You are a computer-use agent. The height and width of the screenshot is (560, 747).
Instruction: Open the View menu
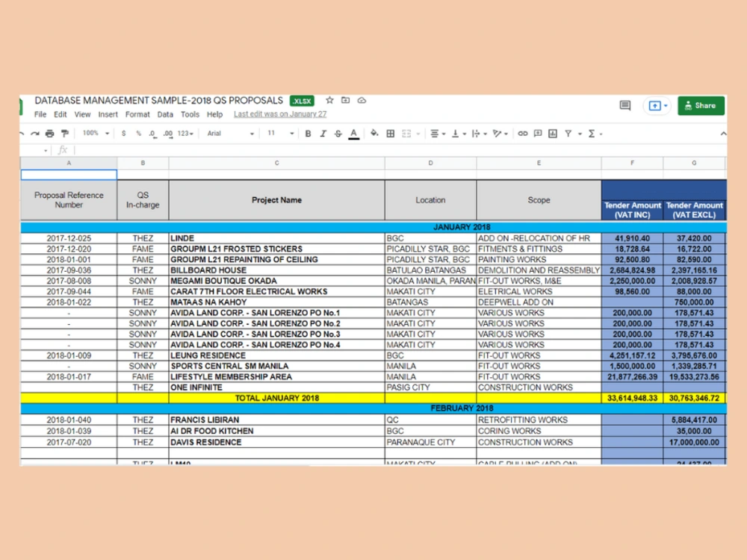tap(82, 114)
